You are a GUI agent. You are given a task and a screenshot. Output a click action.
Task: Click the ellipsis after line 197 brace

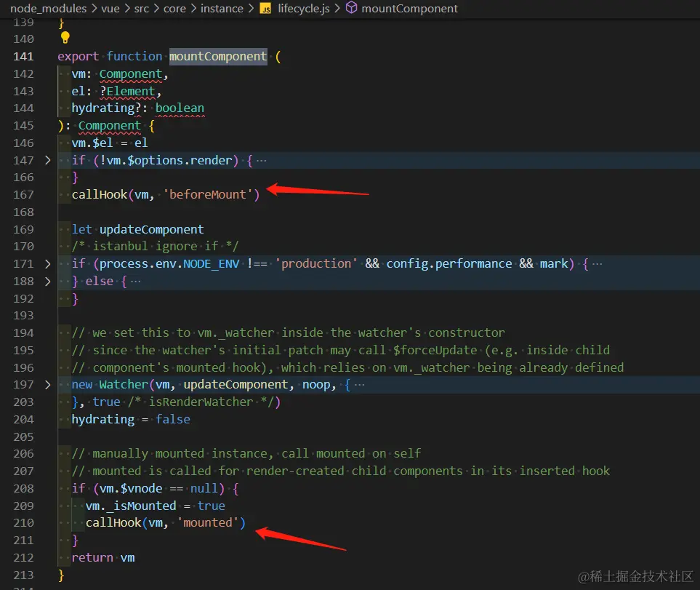359,385
